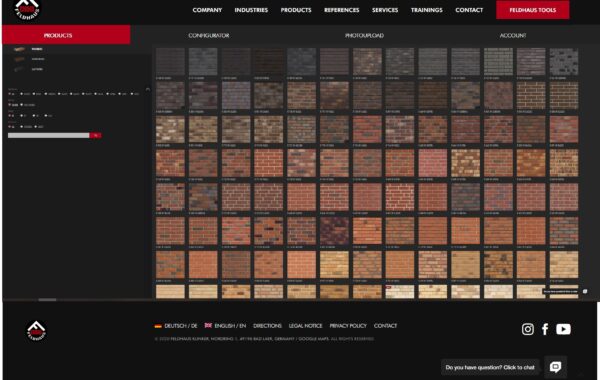The height and width of the screenshot is (380, 600).
Task: Open the YouTube icon in footer
Action: (x=563, y=329)
